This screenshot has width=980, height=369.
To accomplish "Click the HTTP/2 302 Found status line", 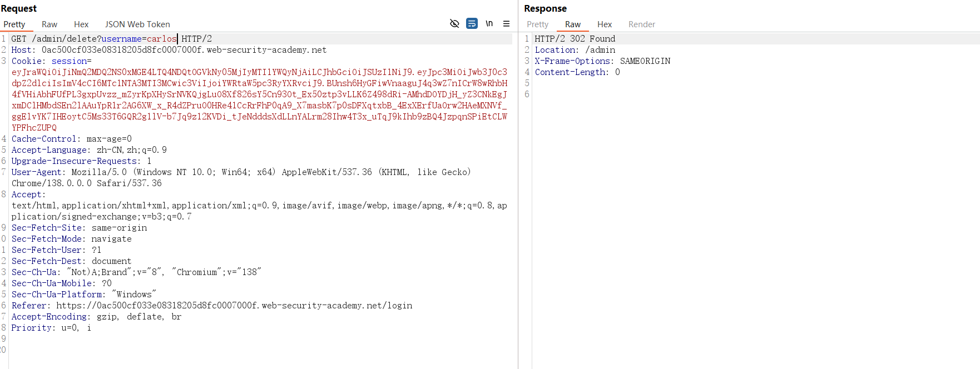I will (x=575, y=39).
